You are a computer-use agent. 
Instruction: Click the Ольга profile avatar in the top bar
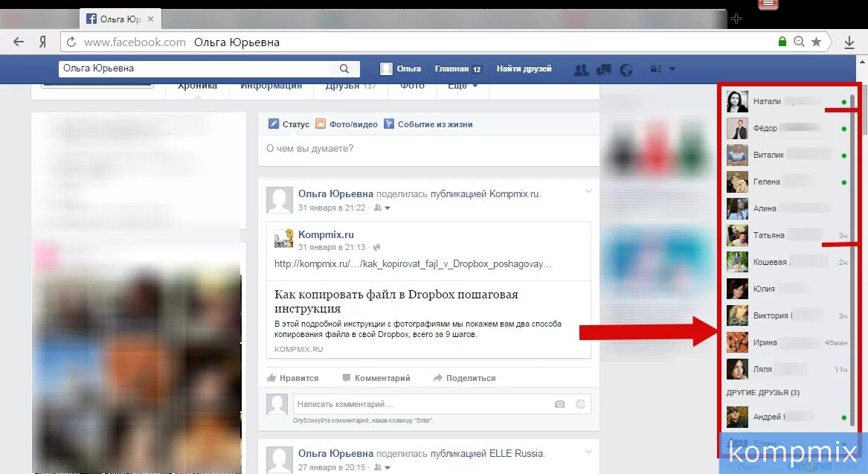[x=386, y=68]
